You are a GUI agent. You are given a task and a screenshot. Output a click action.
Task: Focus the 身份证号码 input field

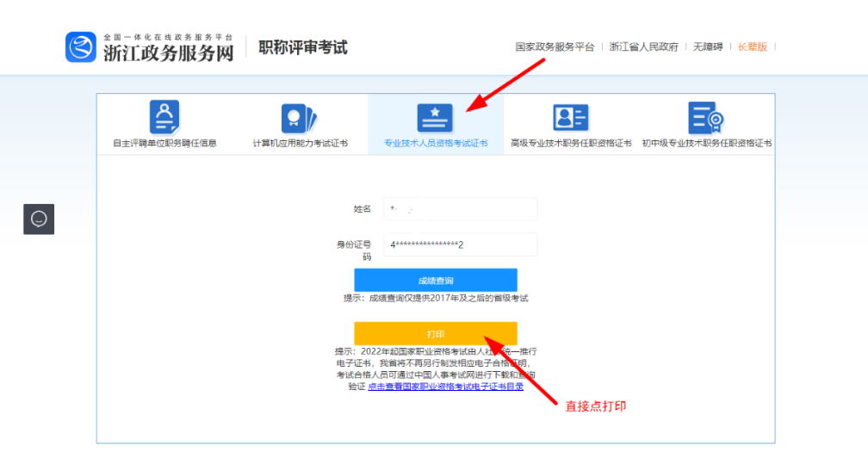coord(461,245)
